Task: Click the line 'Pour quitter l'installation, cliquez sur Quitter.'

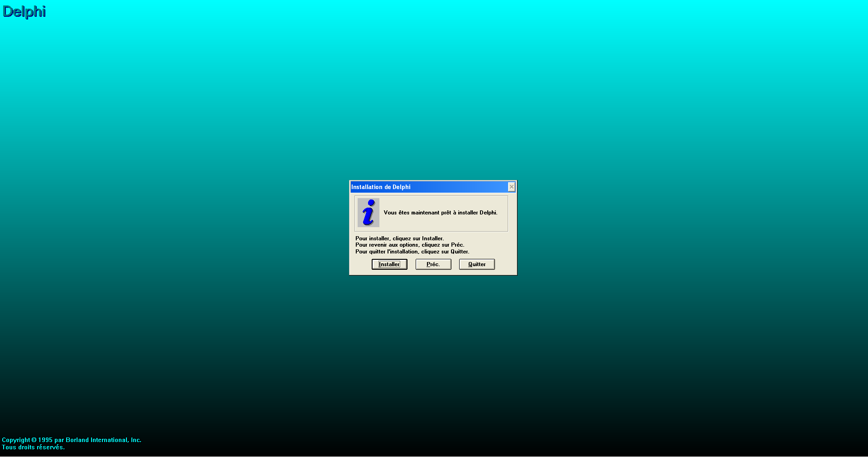Action: (412, 252)
